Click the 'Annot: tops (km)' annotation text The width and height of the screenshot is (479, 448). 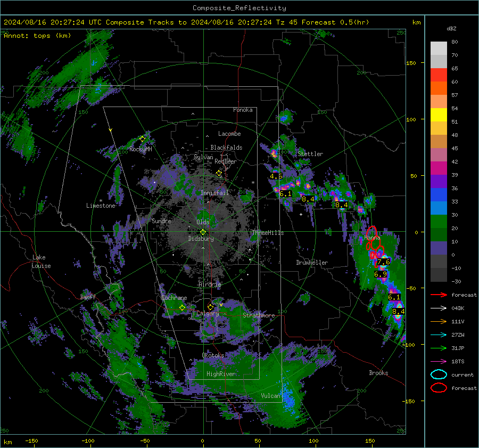coord(37,36)
